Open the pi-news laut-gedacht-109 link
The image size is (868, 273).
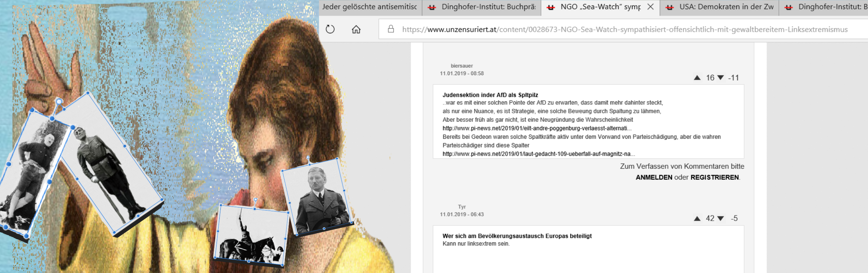pos(538,154)
